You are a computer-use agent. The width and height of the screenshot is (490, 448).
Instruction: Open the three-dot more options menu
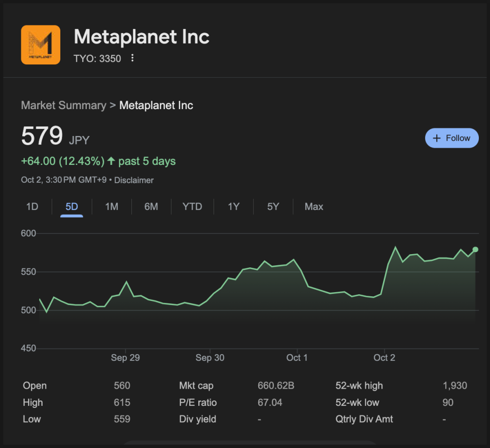[132, 58]
